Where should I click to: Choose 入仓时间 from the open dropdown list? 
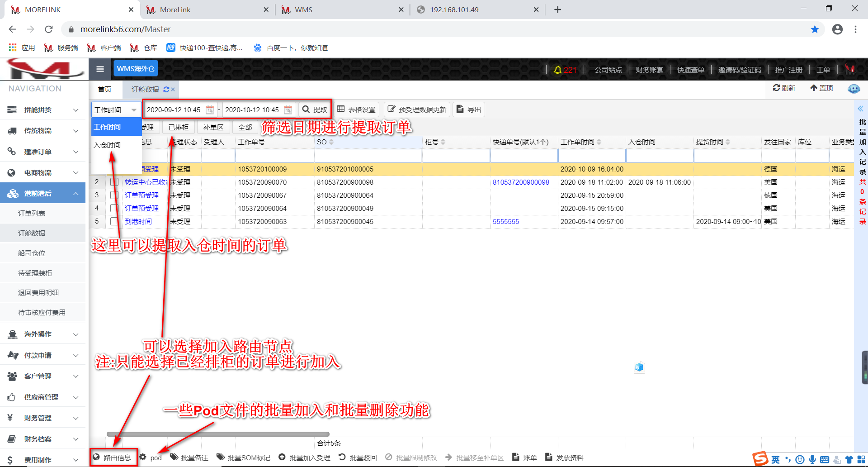click(108, 145)
